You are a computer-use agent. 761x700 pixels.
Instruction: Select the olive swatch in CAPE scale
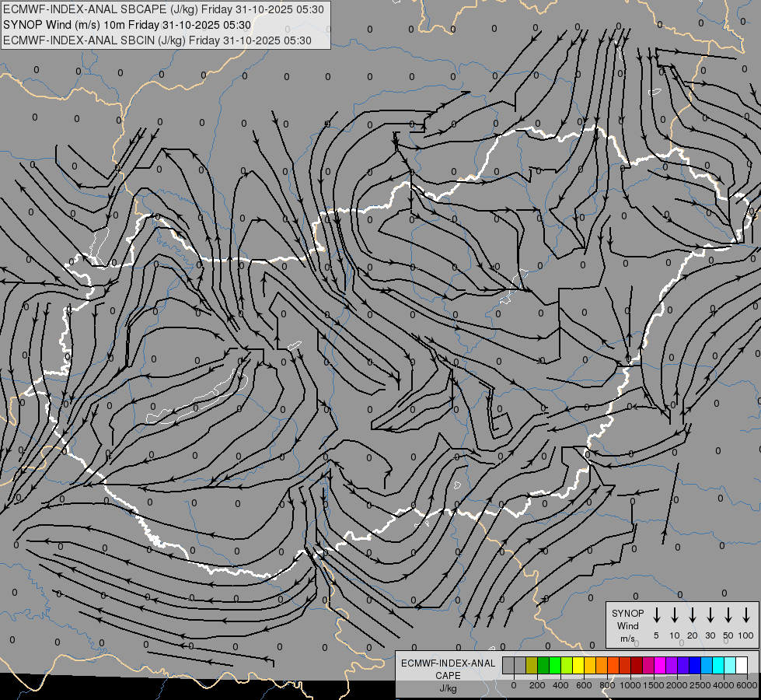click(532, 665)
